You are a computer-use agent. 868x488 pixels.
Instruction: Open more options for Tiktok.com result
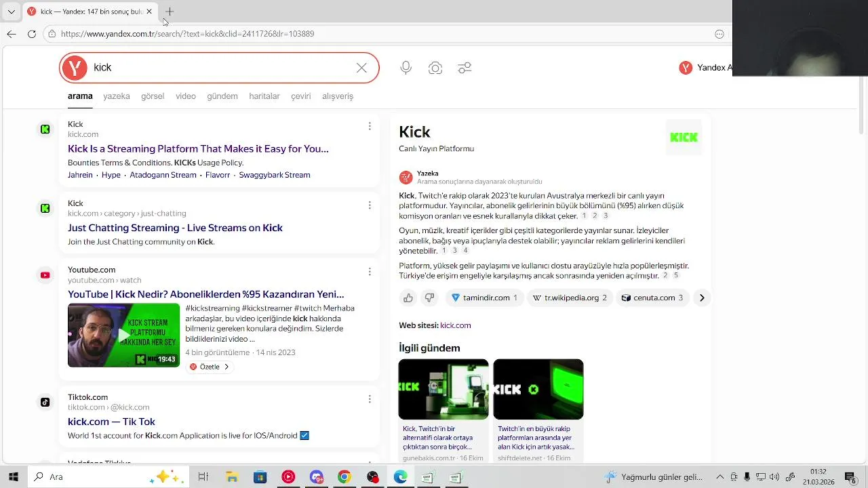(x=370, y=399)
